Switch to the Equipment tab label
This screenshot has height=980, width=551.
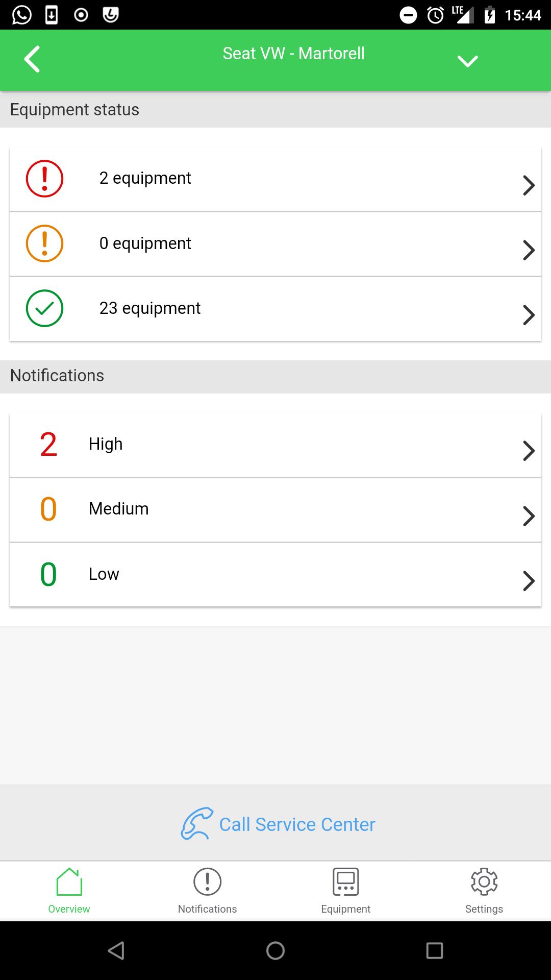click(346, 909)
